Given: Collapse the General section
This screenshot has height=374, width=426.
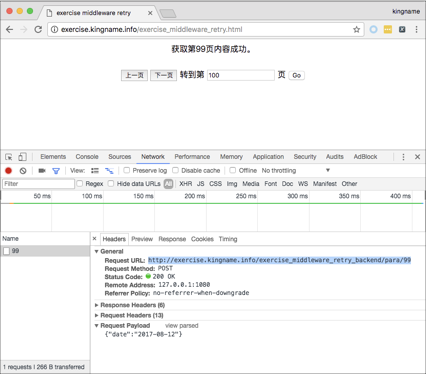Looking at the screenshot, I should coord(96,252).
